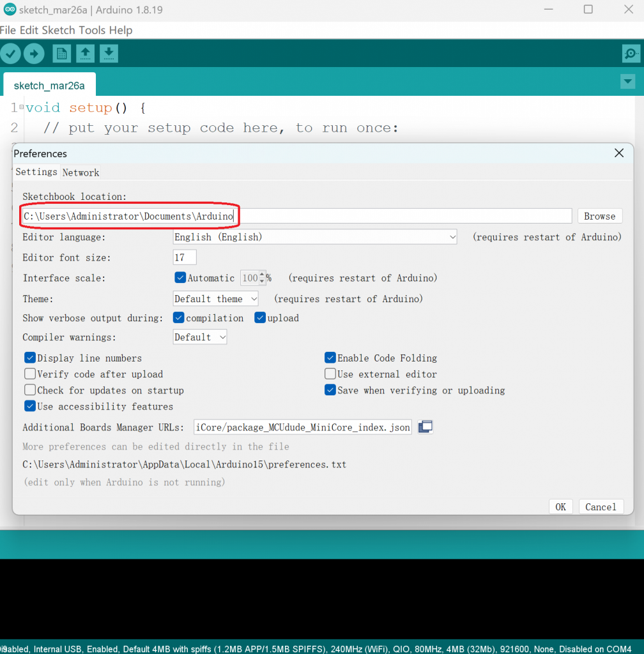
Task: Switch to the Network tab
Action: tap(80, 172)
